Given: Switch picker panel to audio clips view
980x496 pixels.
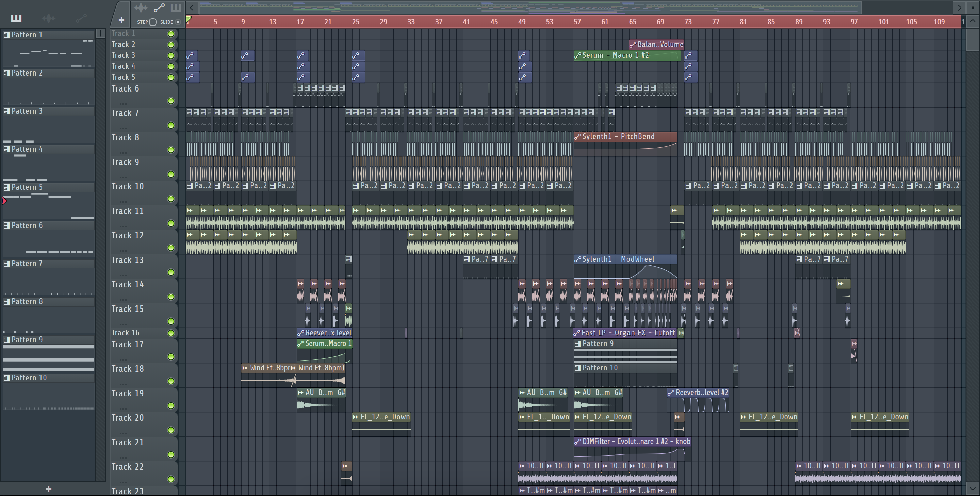Looking at the screenshot, I should tap(49, 18).
